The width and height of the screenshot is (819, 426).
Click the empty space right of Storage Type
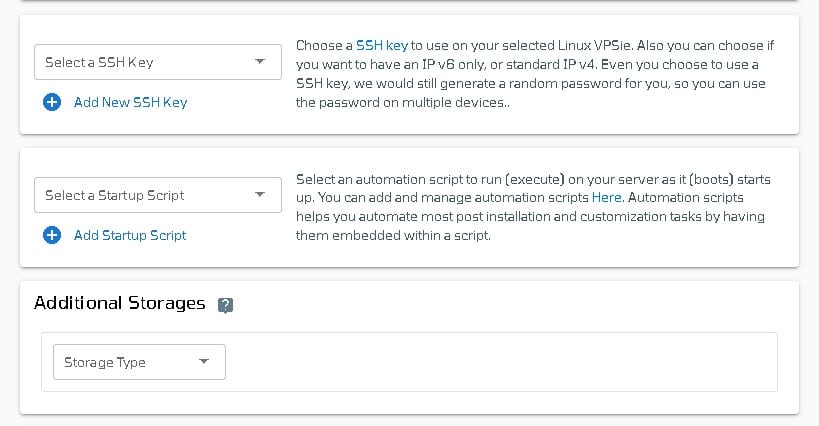(501, 362)
